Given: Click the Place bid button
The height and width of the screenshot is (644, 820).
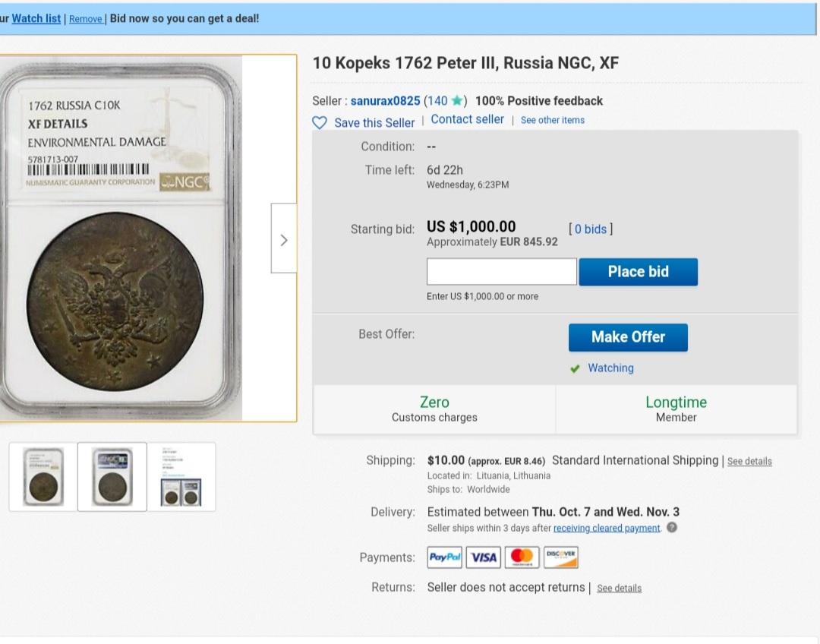Looking at the screenshot, I should point(638,272).
